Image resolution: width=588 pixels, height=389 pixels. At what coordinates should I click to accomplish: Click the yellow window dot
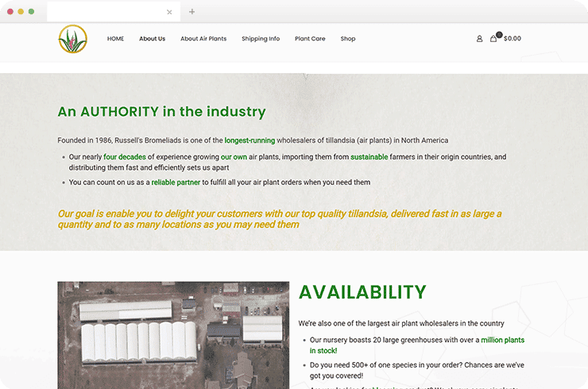tap(21, 12)
